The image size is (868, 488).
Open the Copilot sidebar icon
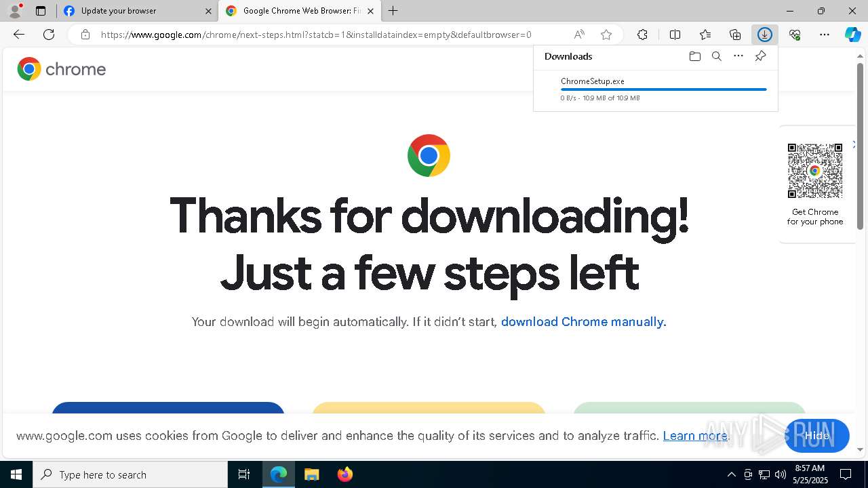(853, 35)
